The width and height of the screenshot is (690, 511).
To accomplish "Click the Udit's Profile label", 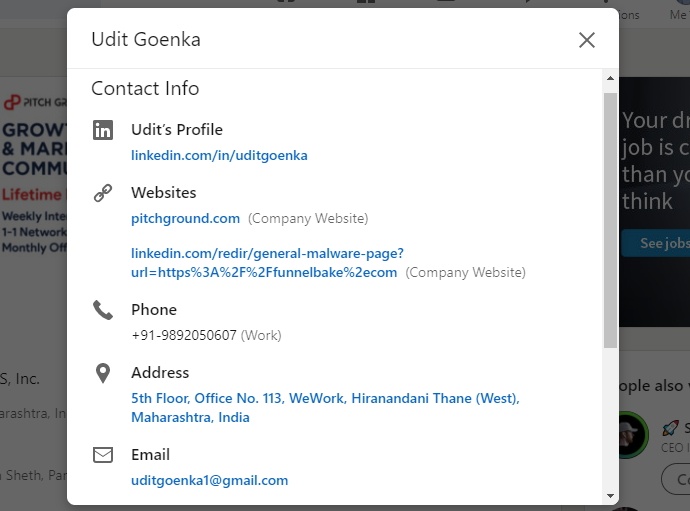I will pos(177,130).
